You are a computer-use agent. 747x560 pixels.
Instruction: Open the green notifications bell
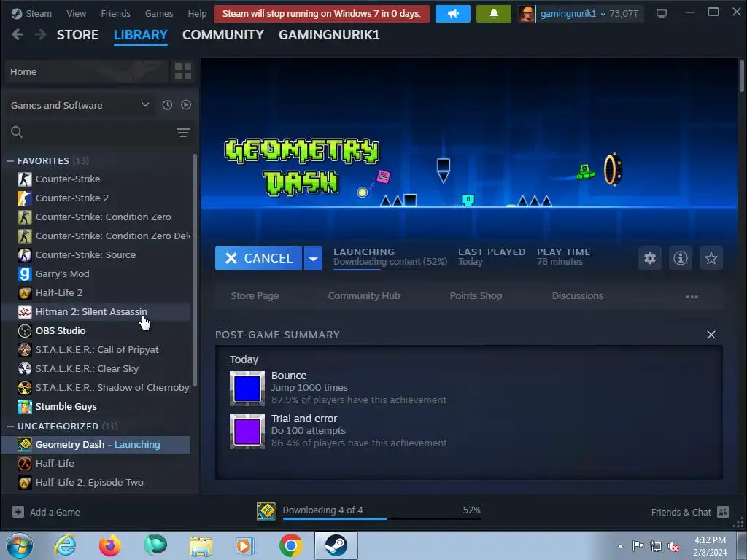(494, 14)
